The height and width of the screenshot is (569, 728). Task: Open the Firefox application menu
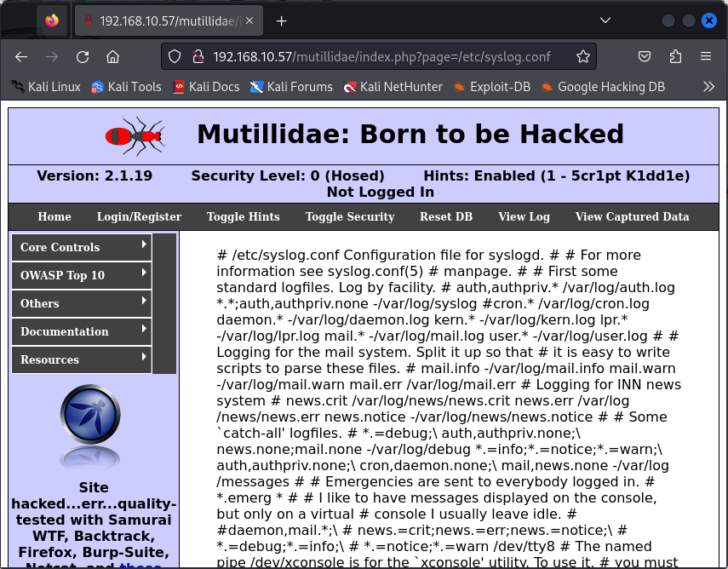(706, 57)
